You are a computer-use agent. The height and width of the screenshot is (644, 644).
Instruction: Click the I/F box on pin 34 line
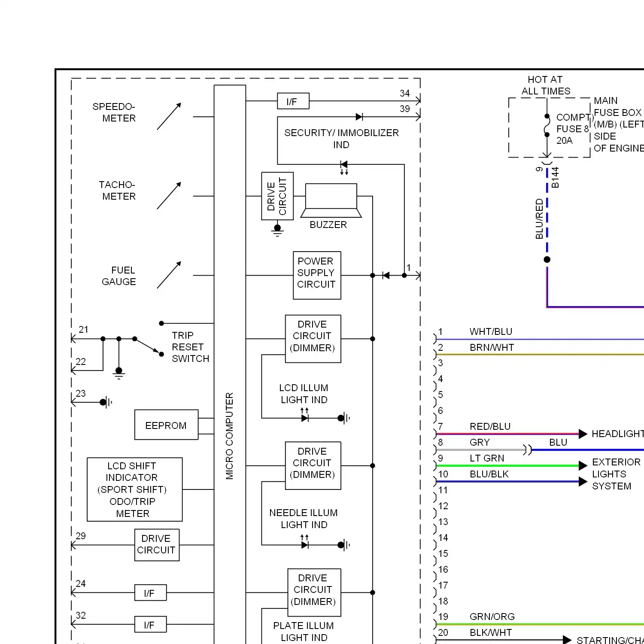tap(293, 101)
